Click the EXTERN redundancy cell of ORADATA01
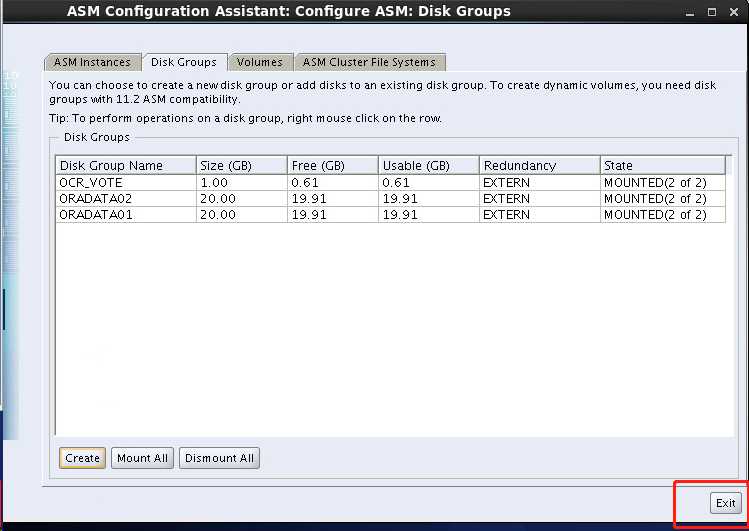The height and width of the screenshot is (531, 749). [539, 215]
